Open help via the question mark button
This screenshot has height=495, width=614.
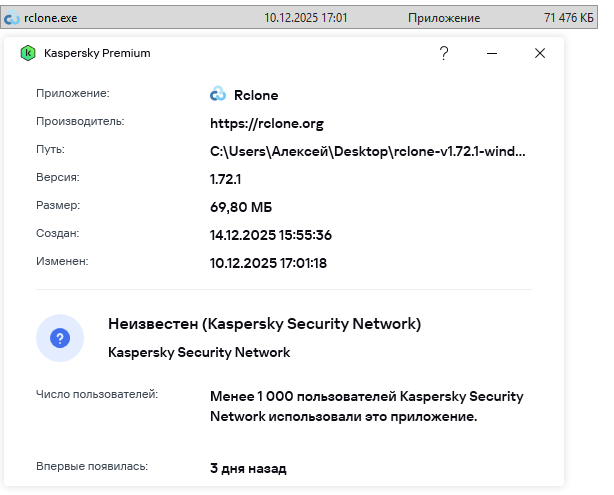click(x=444, y=53)
